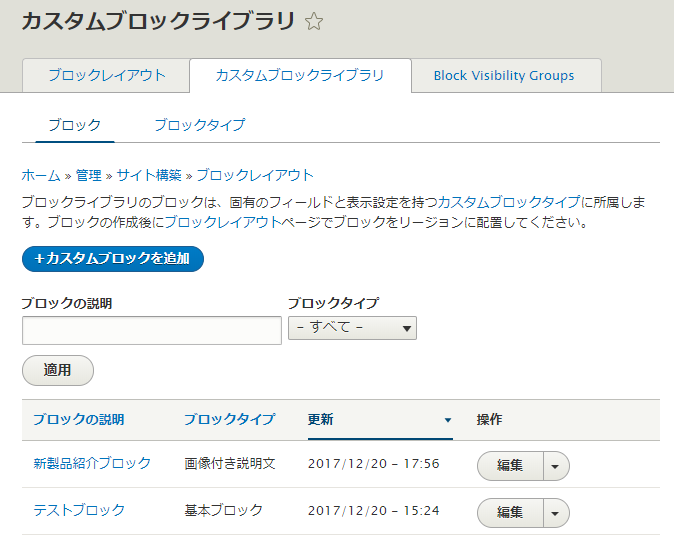
Task: Click the sort arrow in 更新 column
Action: [447, 420]
